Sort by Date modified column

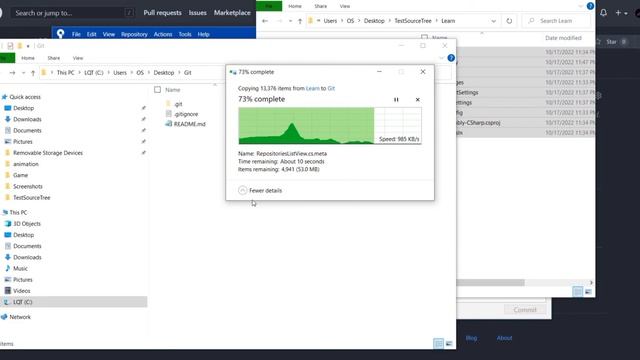click(563, 38)
